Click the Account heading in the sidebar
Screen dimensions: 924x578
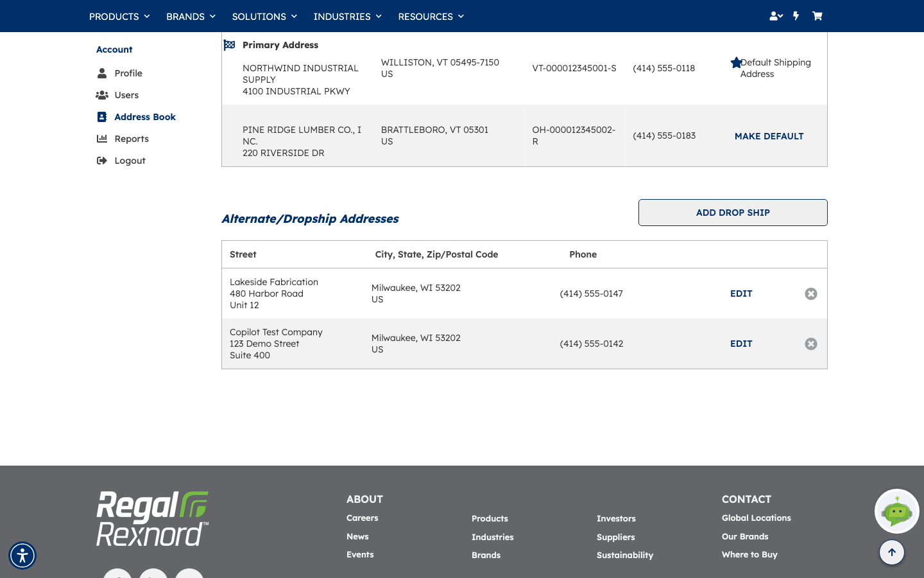tap(114, 49)
